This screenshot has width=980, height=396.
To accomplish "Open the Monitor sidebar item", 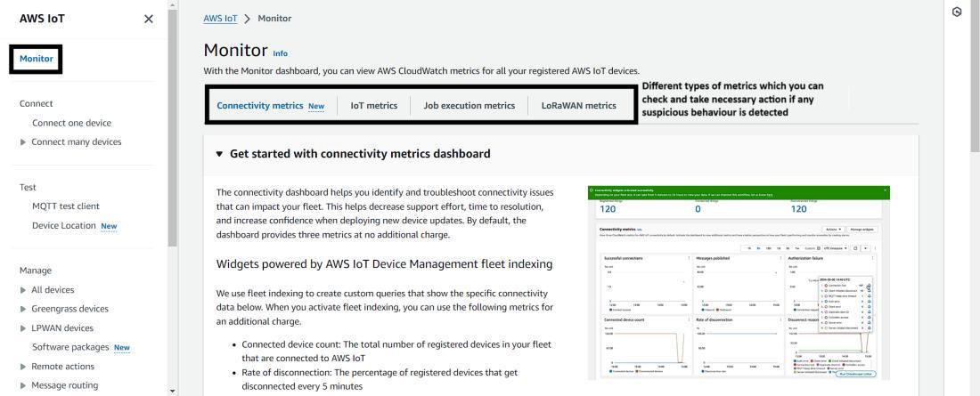I will pyautogui.click(x=37, y=59).
